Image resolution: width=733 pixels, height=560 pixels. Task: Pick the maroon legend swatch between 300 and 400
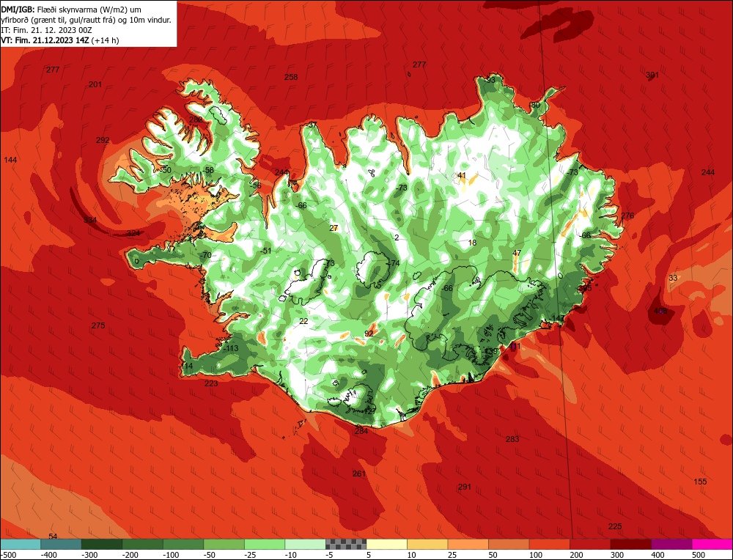pos(630,545)
